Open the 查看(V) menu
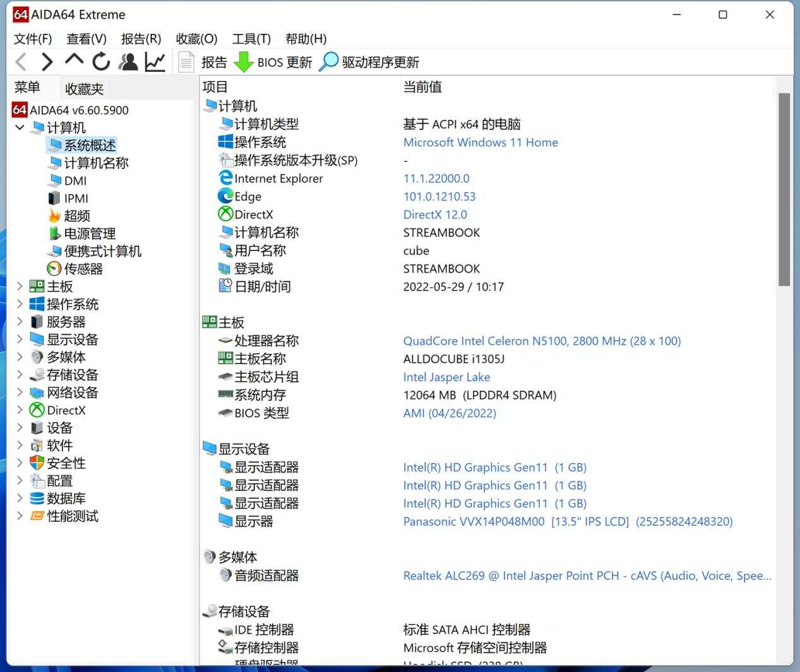The image size is (800, 672). point(87,38)
